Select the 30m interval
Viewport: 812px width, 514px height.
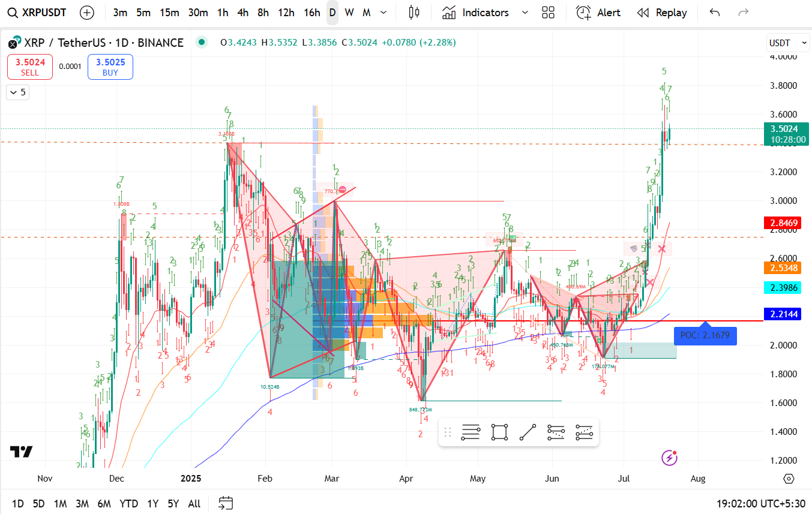point(197,13)
